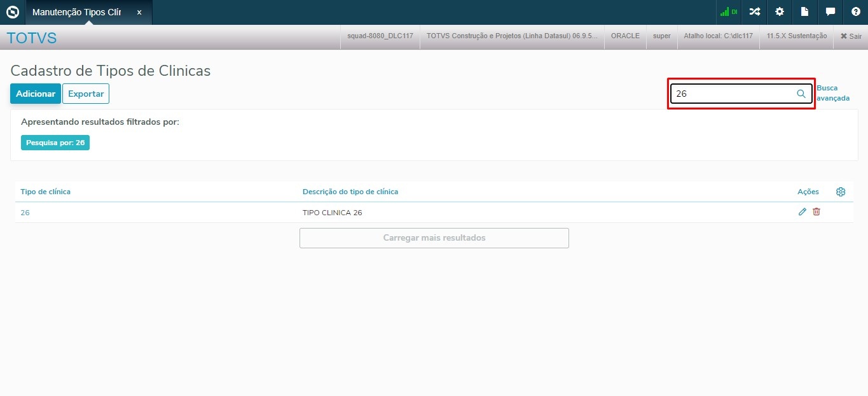Screen dimensions: 868x396
Task: Close the Manutenção Tipos Clínica tab
Action: pos(139,12)
